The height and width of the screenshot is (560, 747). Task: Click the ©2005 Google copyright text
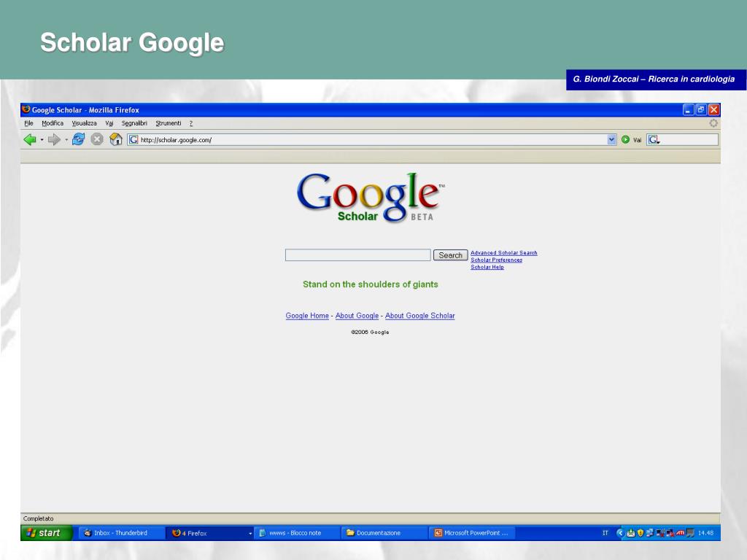(x=370, y=332)
